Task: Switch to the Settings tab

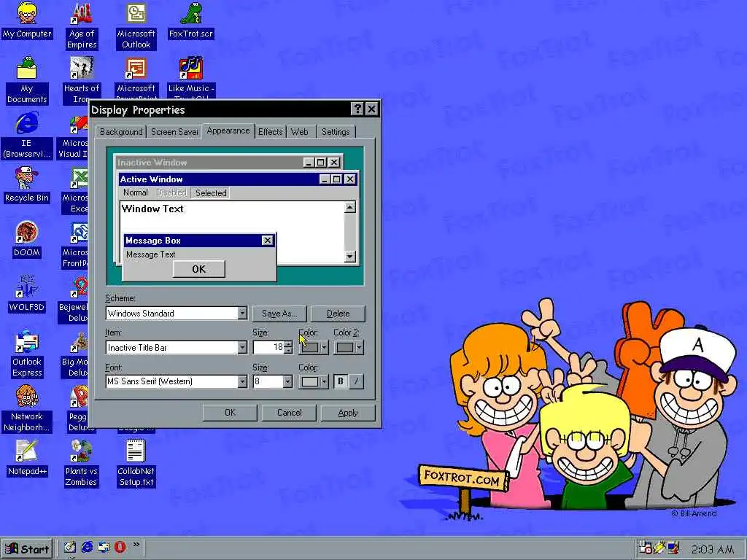Action: click(336, 132)
